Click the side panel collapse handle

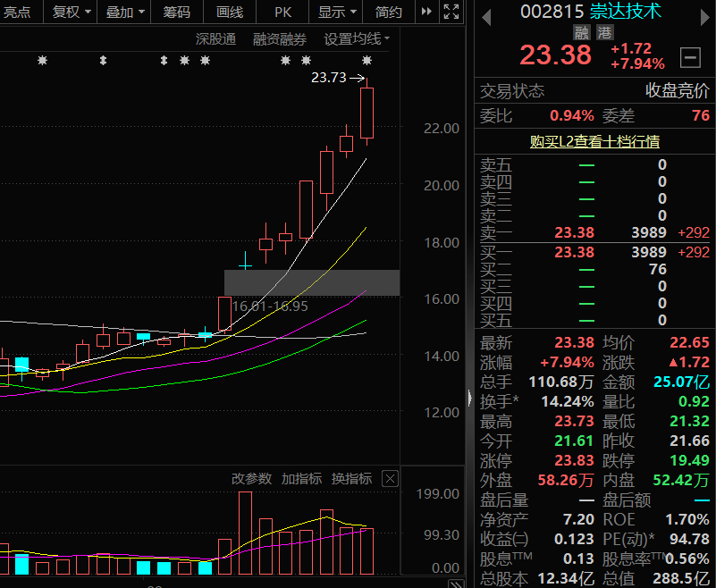(x=470, y=398)
